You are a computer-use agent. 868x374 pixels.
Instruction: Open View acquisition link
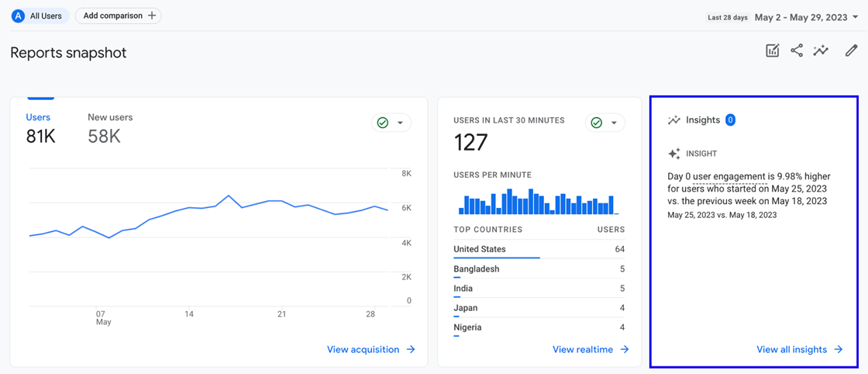pyautogui.click(x=371, y=350)
